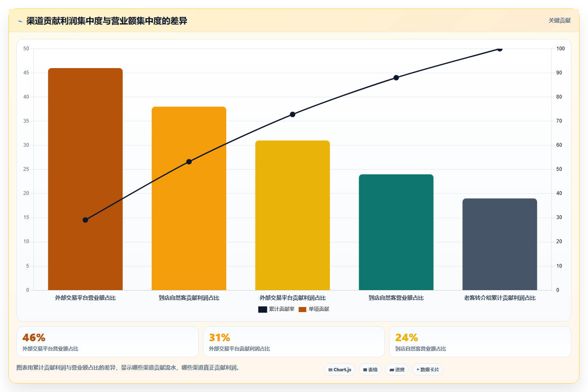The image size is (588, 392).
Task: Click the line point above 外部交易平台贡献利润占比
Action: [293, 115]
